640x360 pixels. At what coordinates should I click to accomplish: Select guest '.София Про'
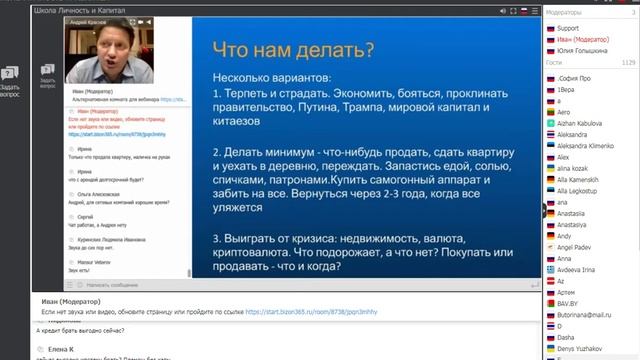pyautogui.click(x=573, y=78)
